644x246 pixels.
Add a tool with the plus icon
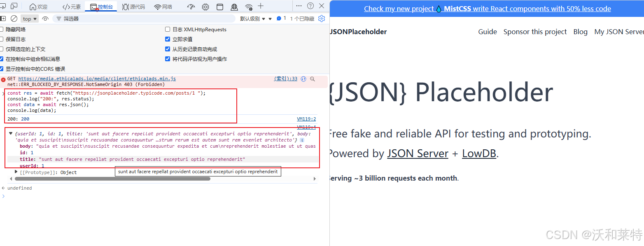(260, 6)
